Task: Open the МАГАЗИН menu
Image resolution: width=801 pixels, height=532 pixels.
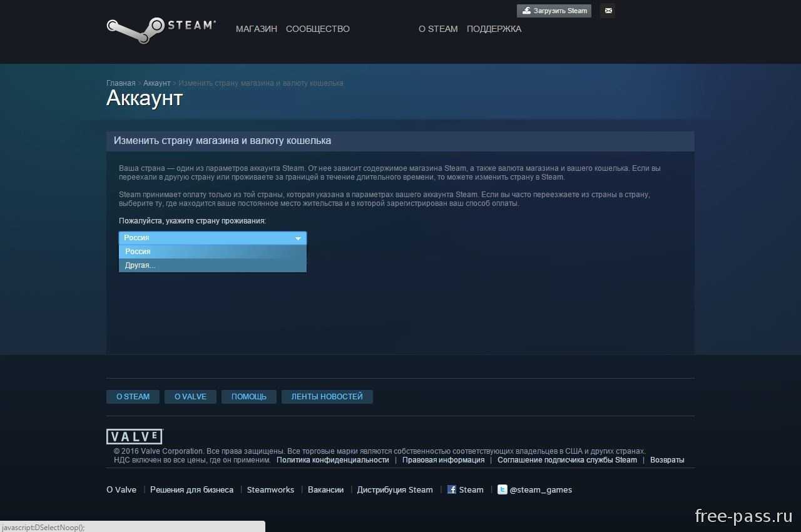Action: coord(257,29)
